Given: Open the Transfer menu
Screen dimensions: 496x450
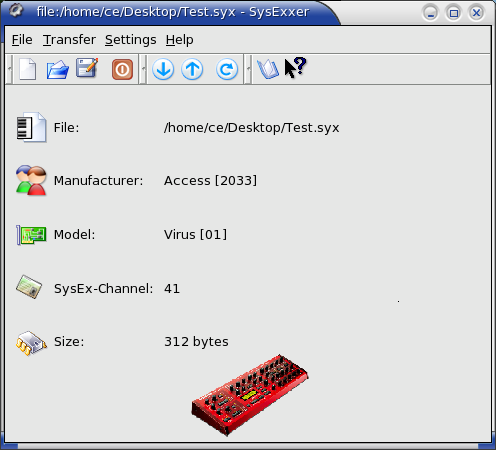Looking at the screenshot, I should [x=69, y=40].
